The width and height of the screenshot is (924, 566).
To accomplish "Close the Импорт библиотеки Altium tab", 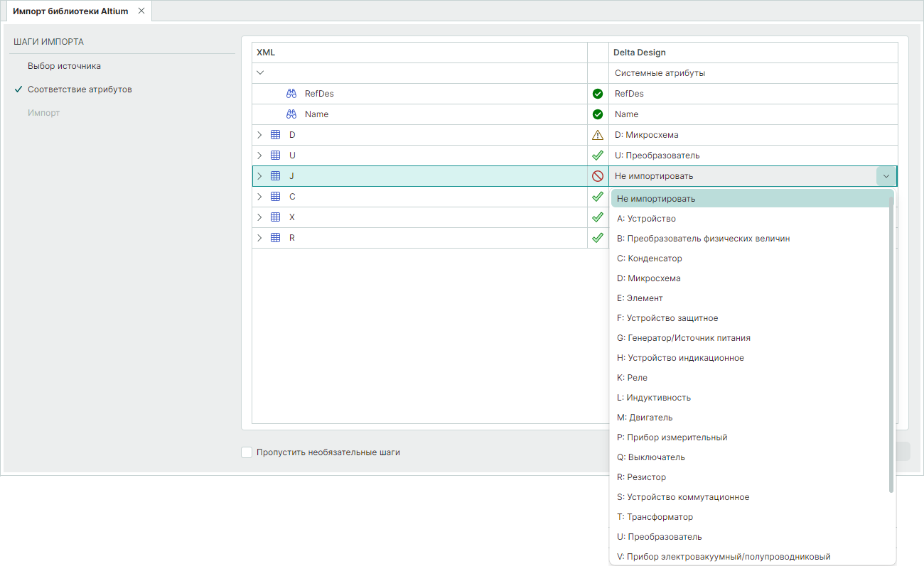I will tap(141, 11).
